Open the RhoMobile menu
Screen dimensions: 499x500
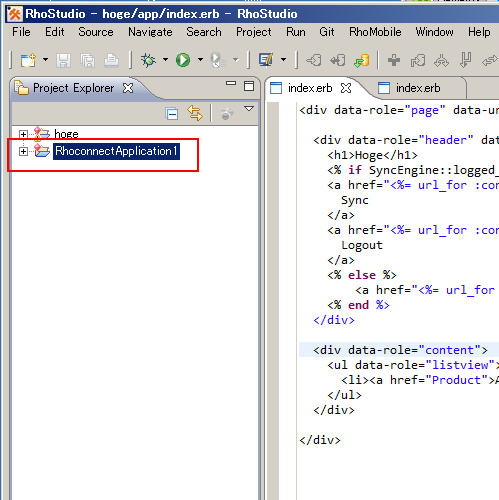coord(375,32)
